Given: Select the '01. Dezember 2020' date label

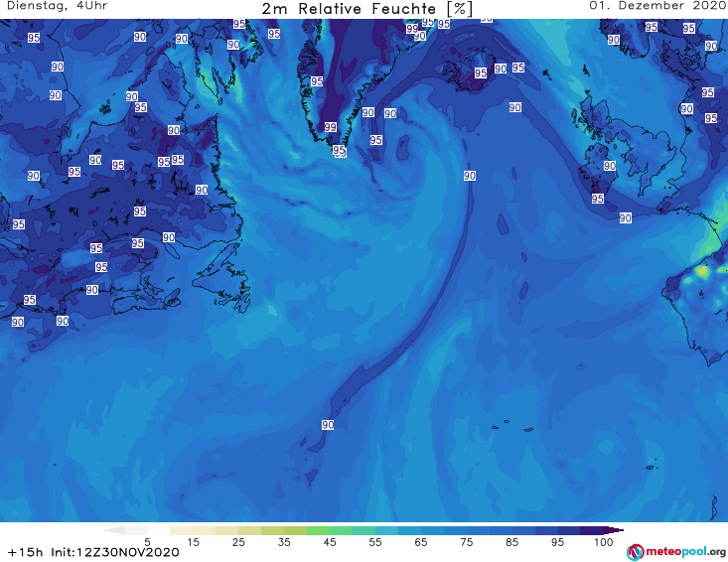Looking at the screenshot, I should [x=657, y=6].
